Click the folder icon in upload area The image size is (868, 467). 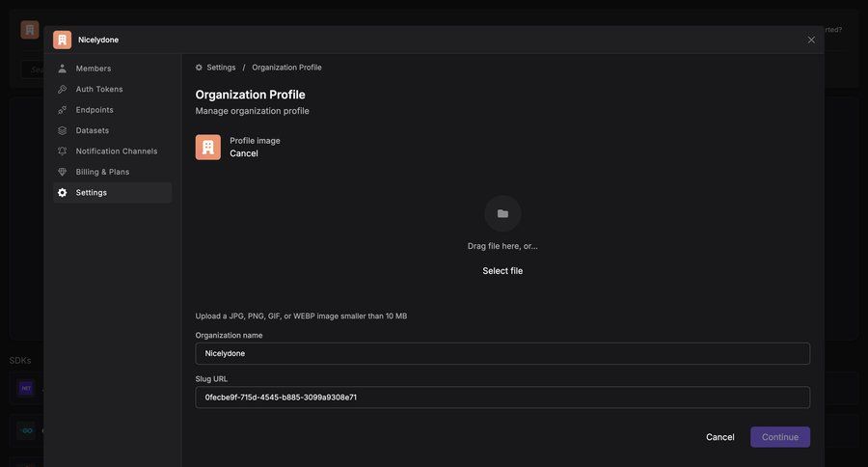502,214
